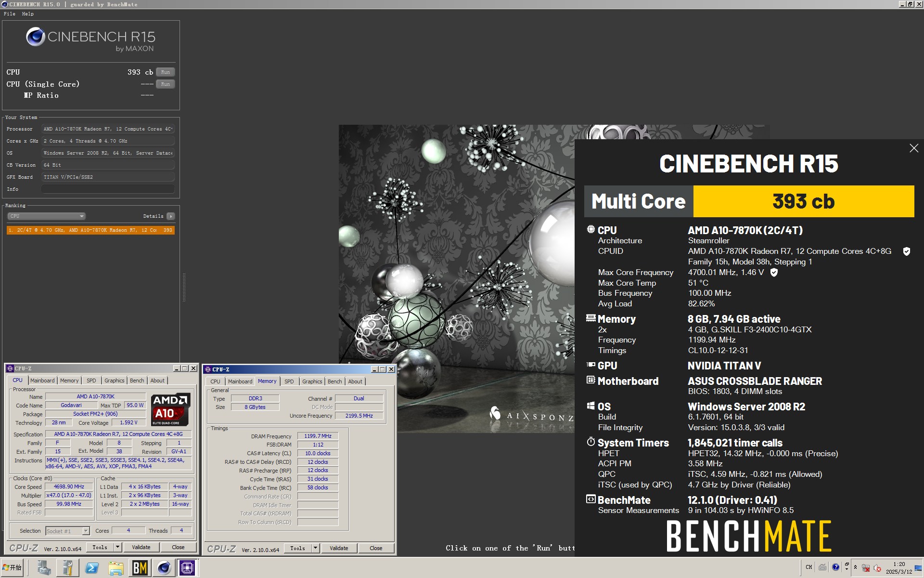924x578 pixels.
Task: Select the 2C/4T A10-7870K ranking entry
Action: [90, 230]
